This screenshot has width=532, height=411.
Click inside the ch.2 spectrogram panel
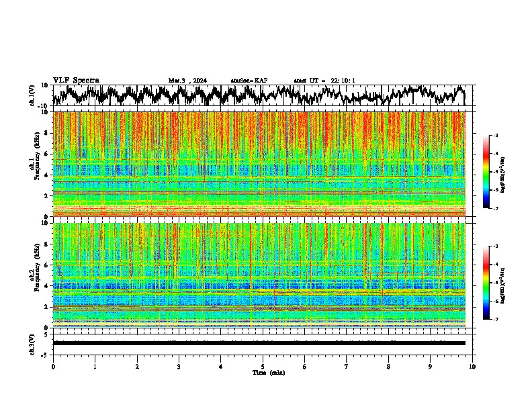(259, 275)
